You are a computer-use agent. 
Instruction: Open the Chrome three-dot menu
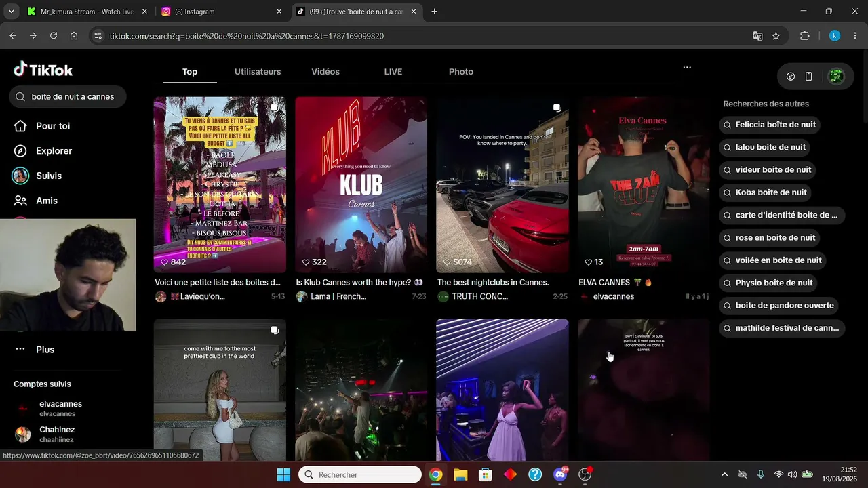(854, 36)
